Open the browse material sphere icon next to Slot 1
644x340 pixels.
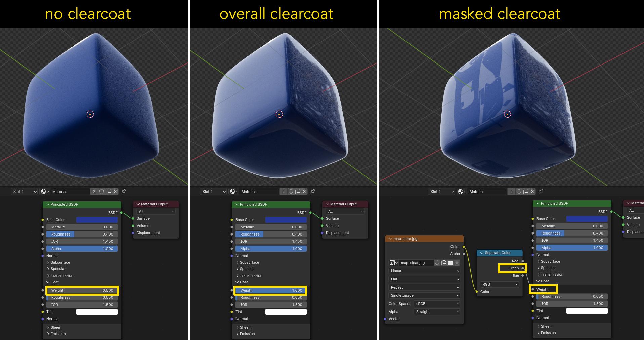(43, 191)
